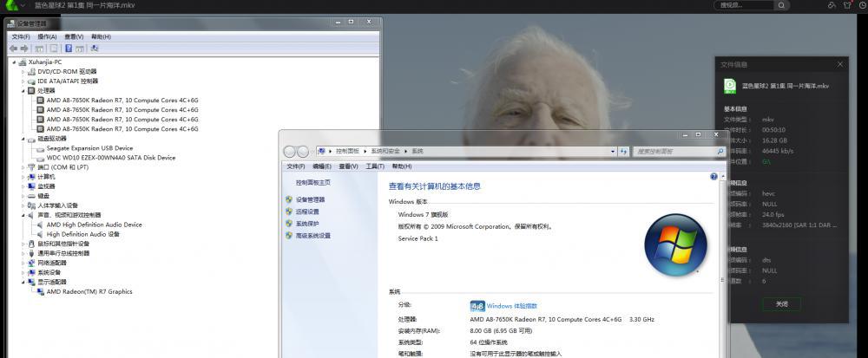This screenshot has height=358, width=868.
Task: Click the search magnifier in the player title bar
Action: click(781, 5)
